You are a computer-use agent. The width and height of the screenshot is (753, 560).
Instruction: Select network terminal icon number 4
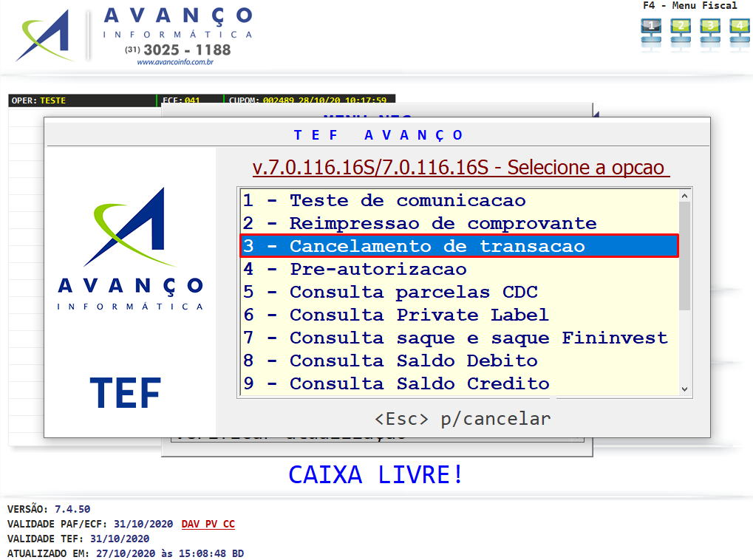pyautogui.click(x=740, y=32)
